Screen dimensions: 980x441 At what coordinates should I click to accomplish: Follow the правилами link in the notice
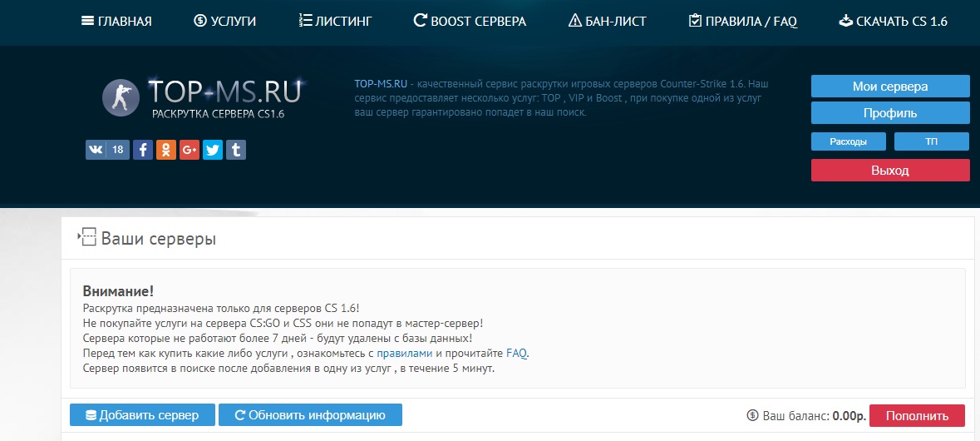coord(404,354)
